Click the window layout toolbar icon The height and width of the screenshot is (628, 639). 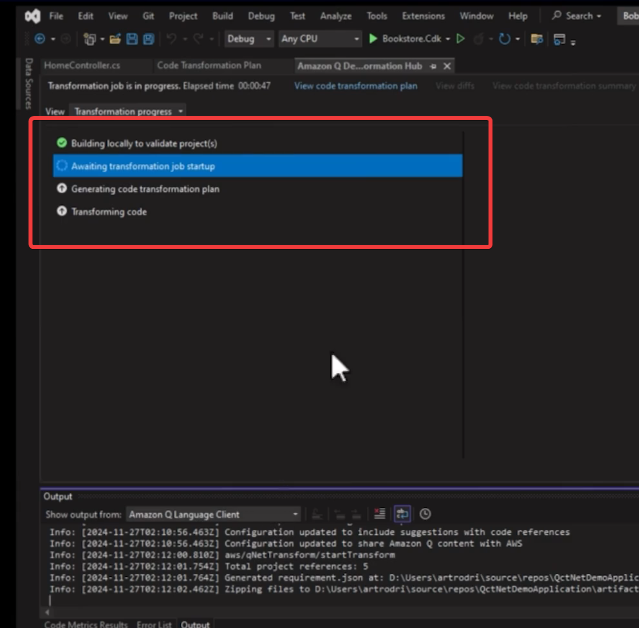[x=559, y=40]
